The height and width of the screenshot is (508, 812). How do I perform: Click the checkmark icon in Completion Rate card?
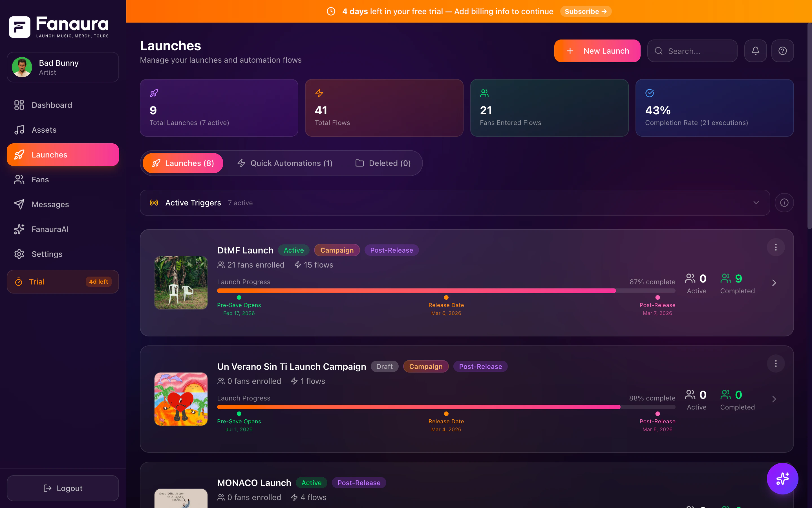coord(650,93)
